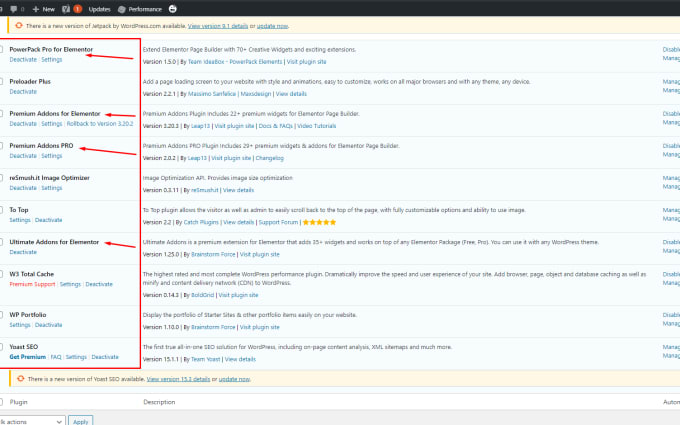Screen dimensions: 680x425
Task: Open reSmush.it Image Optimizer Settings
Action: (52, 188)
